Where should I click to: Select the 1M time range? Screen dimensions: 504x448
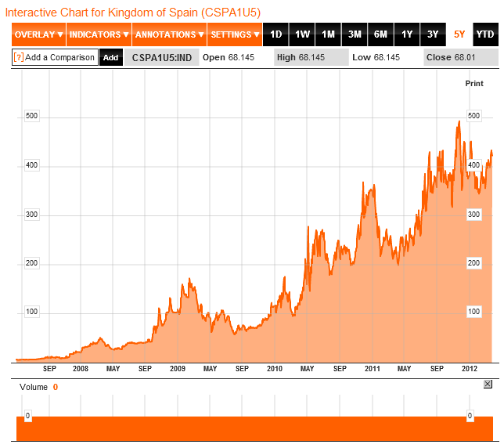click(328, 34)
